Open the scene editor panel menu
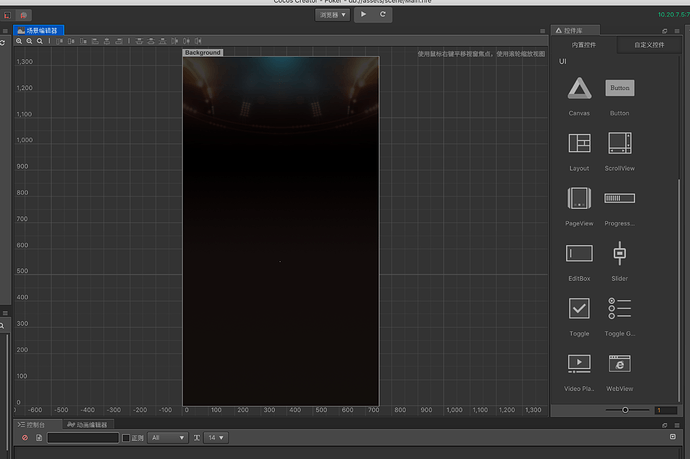The width and height of the screenshot is (690, 459). point(542,31)
